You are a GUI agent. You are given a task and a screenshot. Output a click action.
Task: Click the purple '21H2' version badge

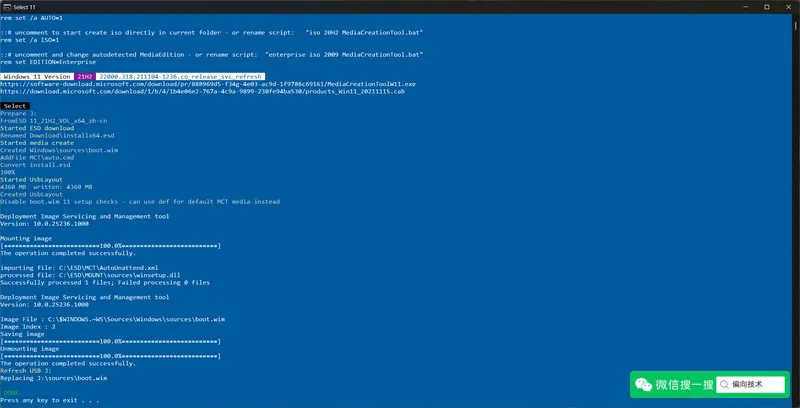[85, 76]
